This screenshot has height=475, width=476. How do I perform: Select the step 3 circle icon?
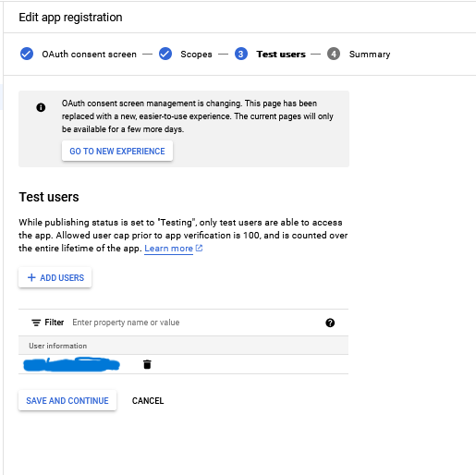[x=241, y=54]
